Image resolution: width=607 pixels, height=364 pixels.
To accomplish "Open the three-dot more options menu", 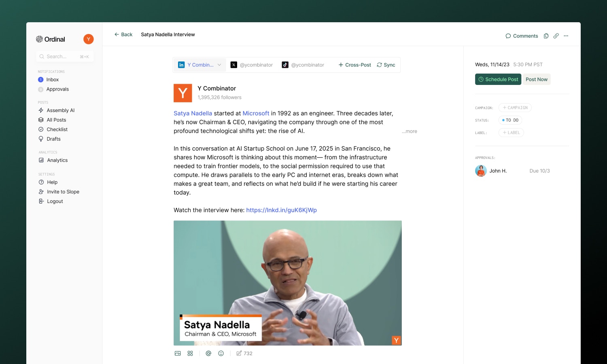I will click(566, 36).
